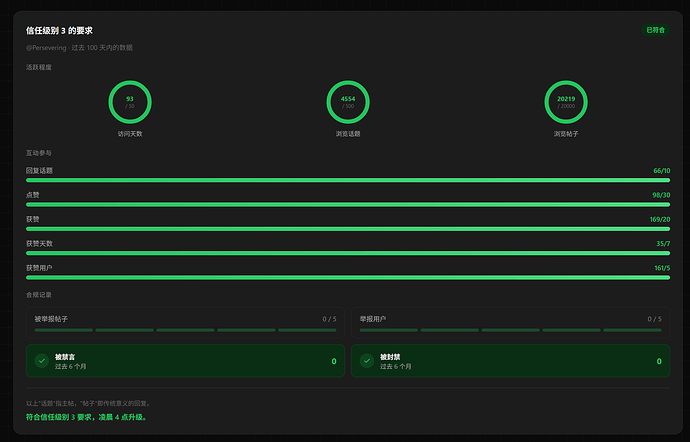
Task: Click the 0 / 5 count beside 被举报帖子
Action: (329, 319)
